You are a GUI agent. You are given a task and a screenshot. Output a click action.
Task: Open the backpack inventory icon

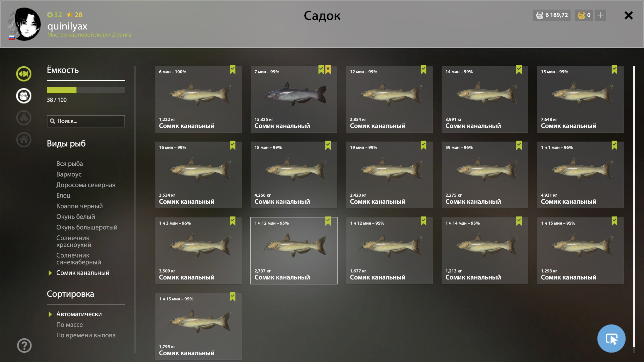pyautogui.click(x=24, y=96)
